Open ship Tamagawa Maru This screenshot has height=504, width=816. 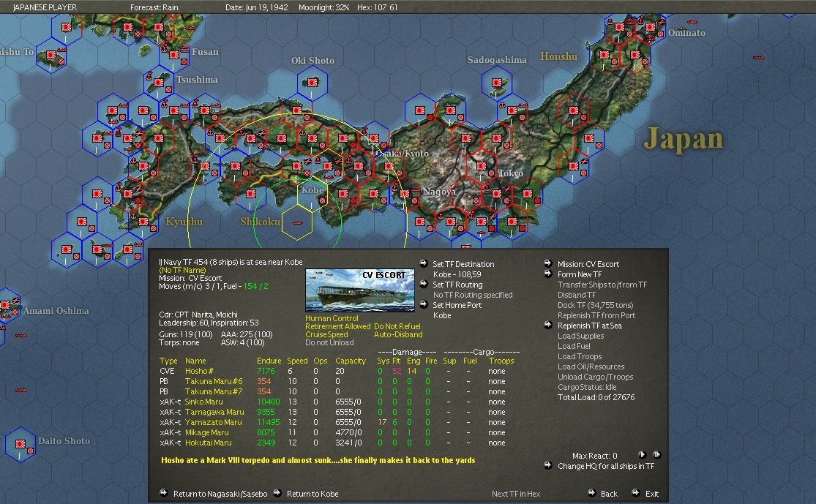(214, 413)
